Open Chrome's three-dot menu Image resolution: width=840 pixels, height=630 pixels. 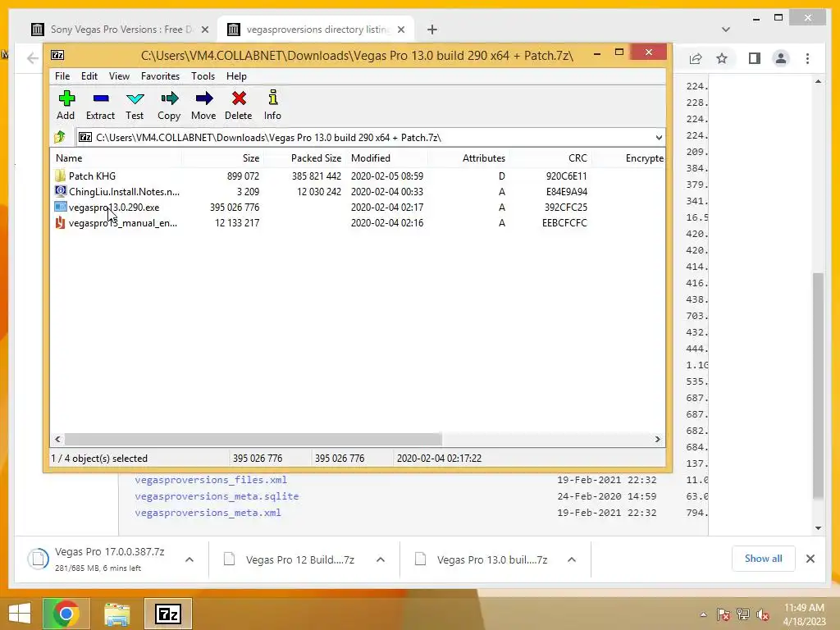(808, 58)
